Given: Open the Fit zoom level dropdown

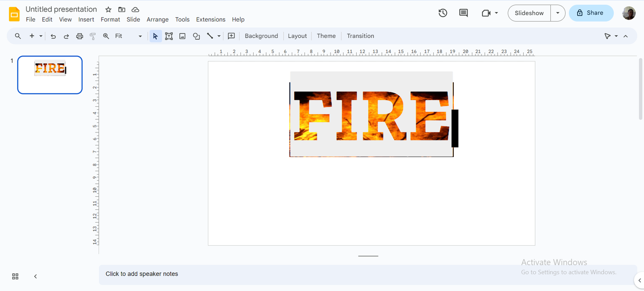Looking at the screenshot, I should tap(129, 36).
